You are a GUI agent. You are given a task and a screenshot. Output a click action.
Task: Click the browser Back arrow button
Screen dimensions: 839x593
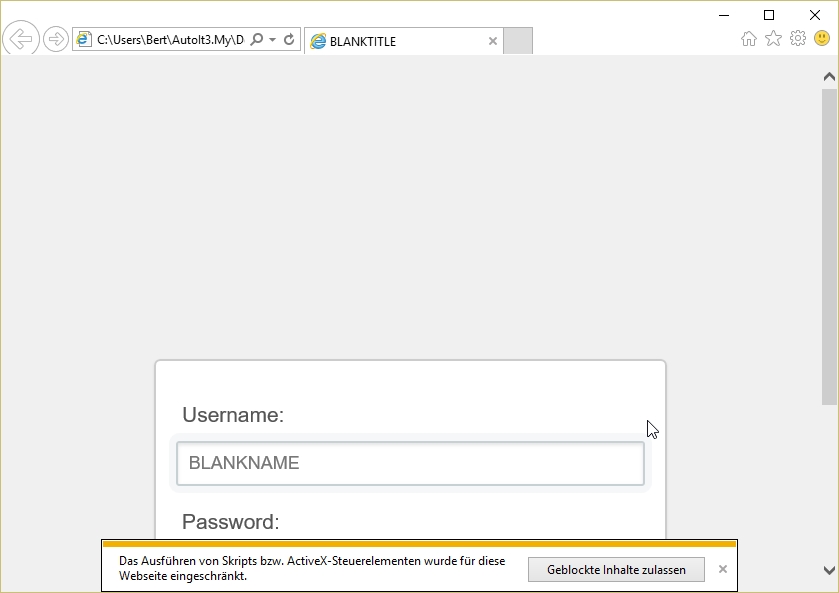tap(21, 39)
